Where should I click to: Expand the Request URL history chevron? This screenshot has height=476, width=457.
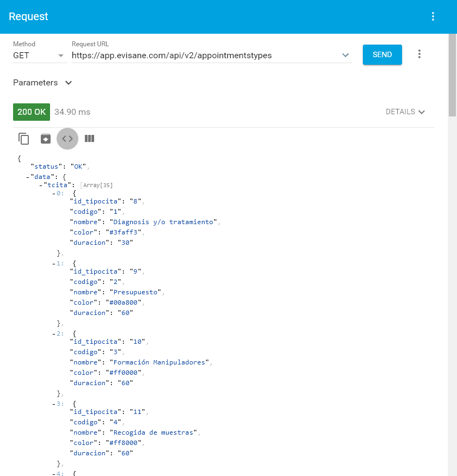click(345, 55)
